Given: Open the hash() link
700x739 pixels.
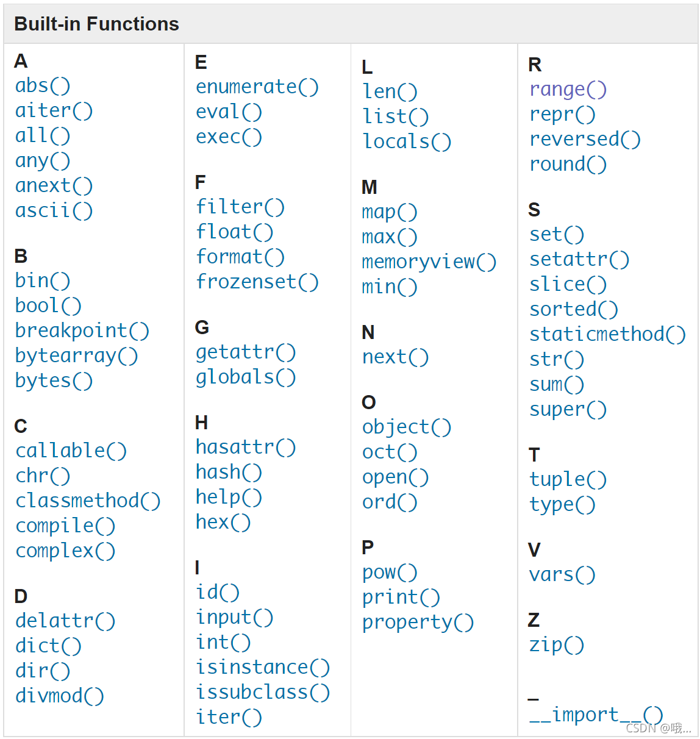Looking at the screenshot, I should click(x=229, y=473).
